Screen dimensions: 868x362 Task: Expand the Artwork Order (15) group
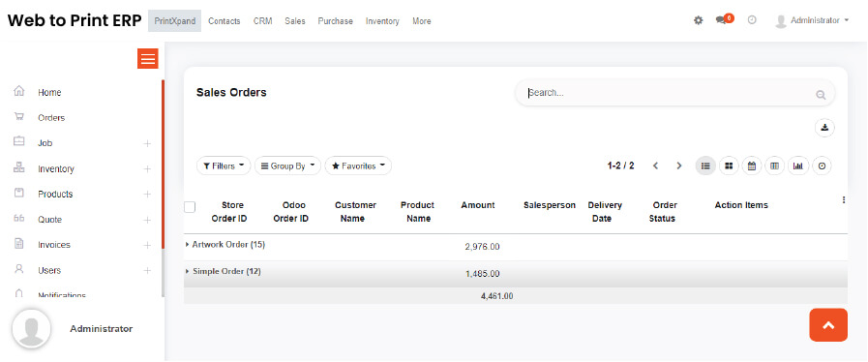click(x=225, y=244)
